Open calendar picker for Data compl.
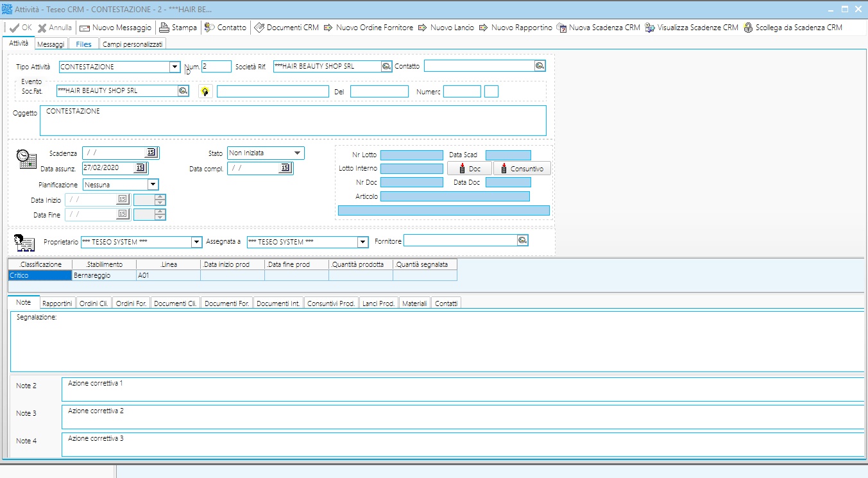This screenshot has width=868, height=478. (x=285, y=168)
